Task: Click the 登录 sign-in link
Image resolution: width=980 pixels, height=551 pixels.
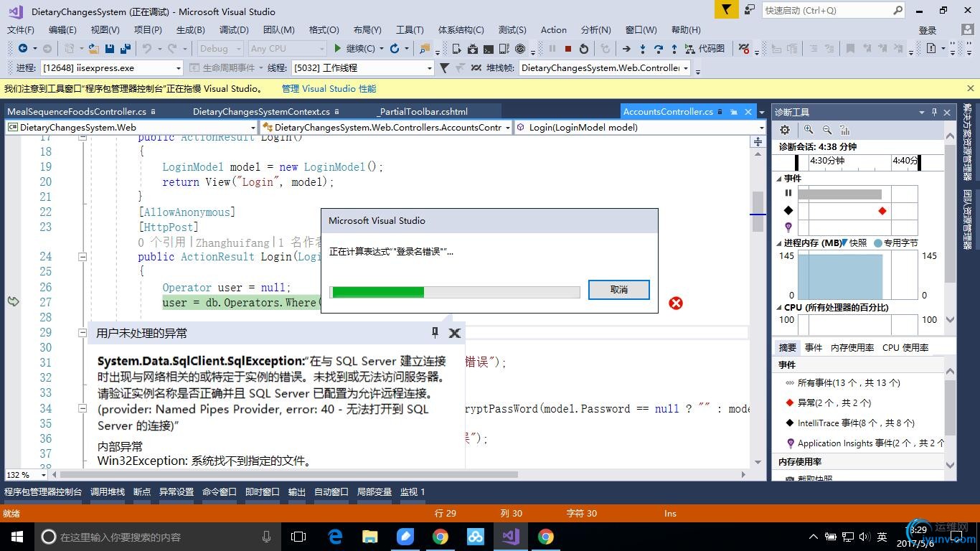Action: point(928,30)
